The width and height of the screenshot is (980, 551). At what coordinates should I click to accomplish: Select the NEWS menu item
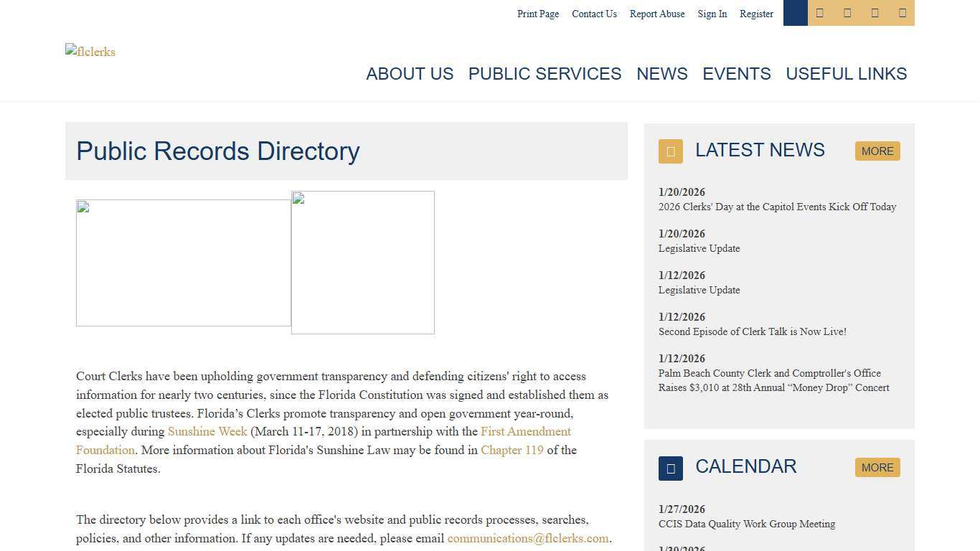[x=661, y=74]
